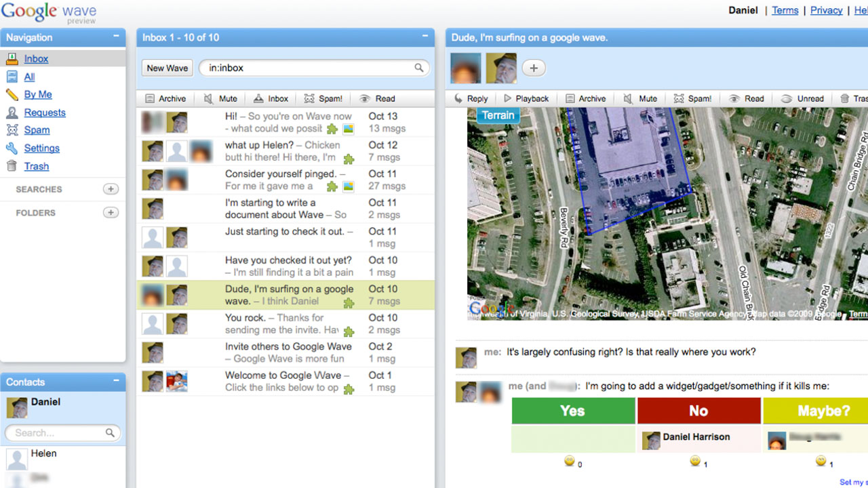Click Daniel's avatar in Contacts
Viewport: 868px width, 488px height.
click(x=16, y=407)
